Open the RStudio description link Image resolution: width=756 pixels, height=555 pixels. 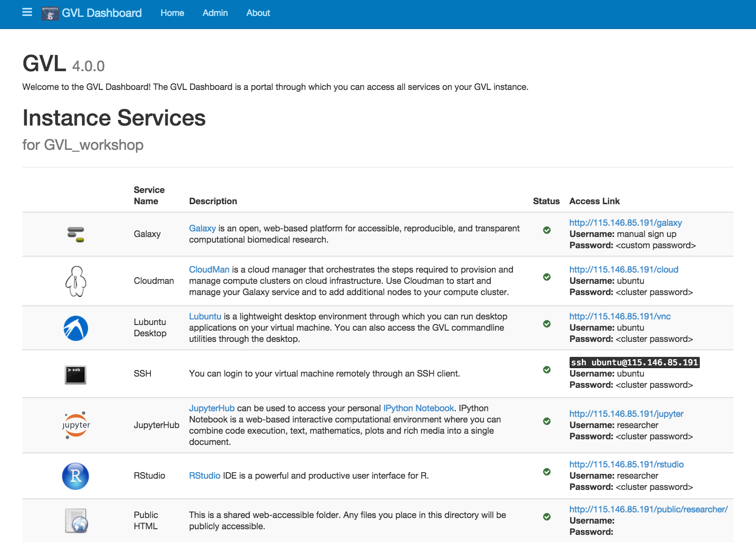(x=205, y=475)
